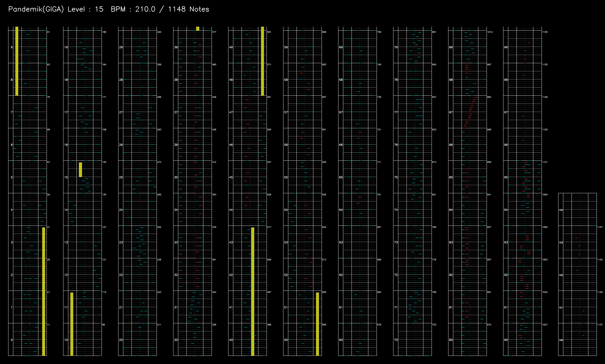
Task: Click the measure number 87 label
Action: click(451, 112)
